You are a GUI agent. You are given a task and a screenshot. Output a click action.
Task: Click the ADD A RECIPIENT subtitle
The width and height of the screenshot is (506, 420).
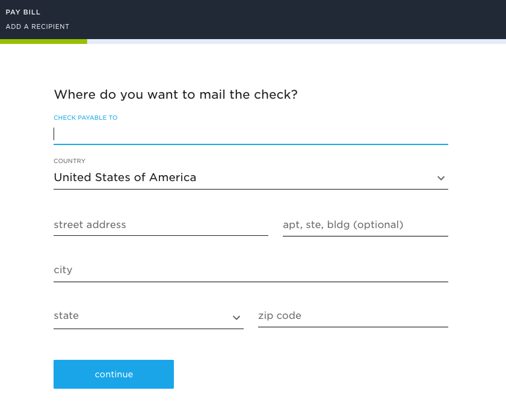[37, 26]
